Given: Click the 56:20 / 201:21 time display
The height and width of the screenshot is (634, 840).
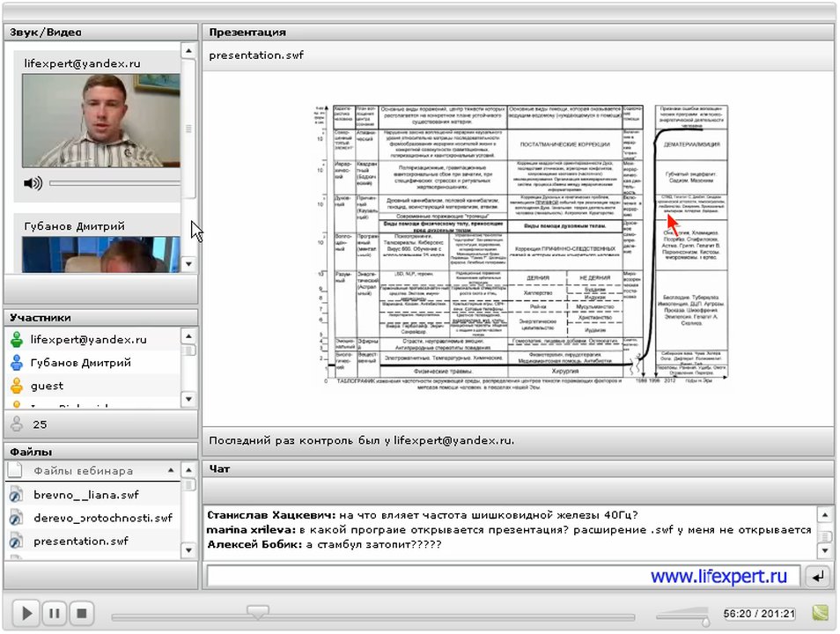Looking at the screenshot, I should (x=759, y=614).
